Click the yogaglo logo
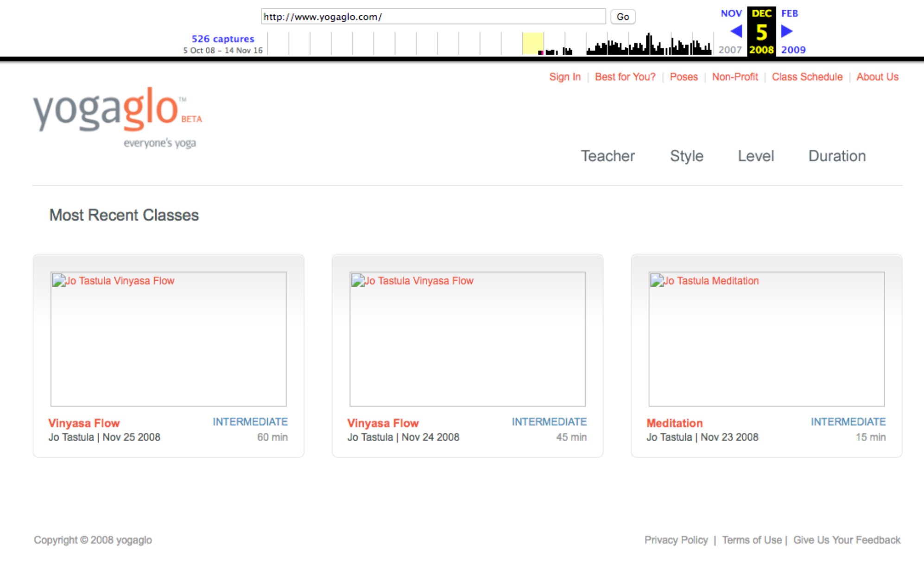This screenshot has width=924, height=568. tap(117, 117)
